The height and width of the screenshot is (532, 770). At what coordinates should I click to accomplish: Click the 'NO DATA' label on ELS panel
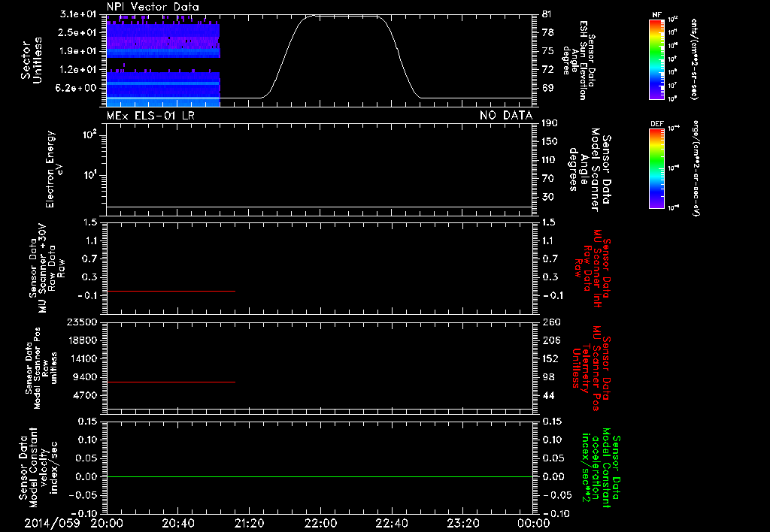point(506,116)
